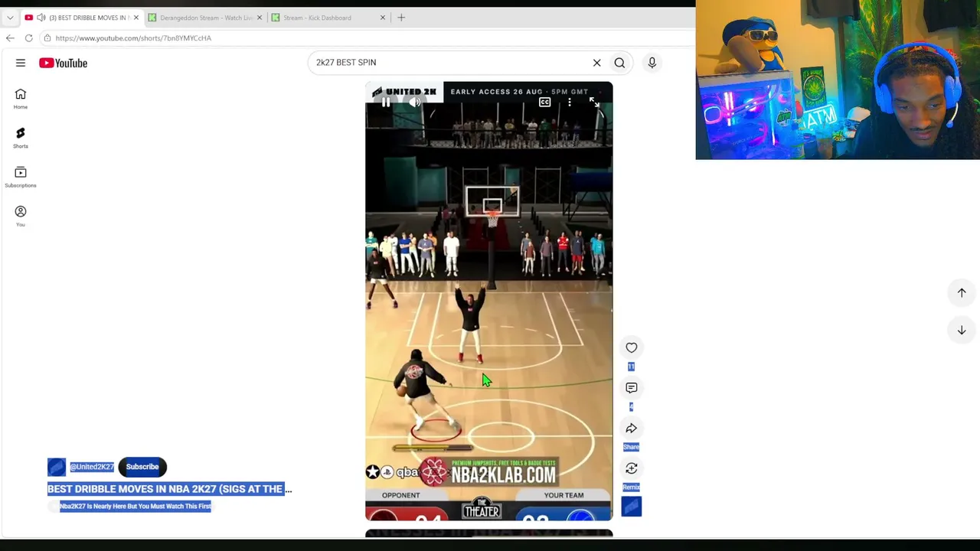Open Subscriptions in the YouTube sidebar
The width and height of the screenshot is (980, 551).
[21, 177]
